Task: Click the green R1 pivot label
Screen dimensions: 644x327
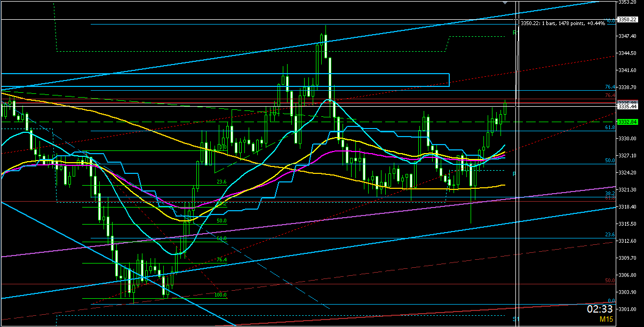Action: [515, 33]
